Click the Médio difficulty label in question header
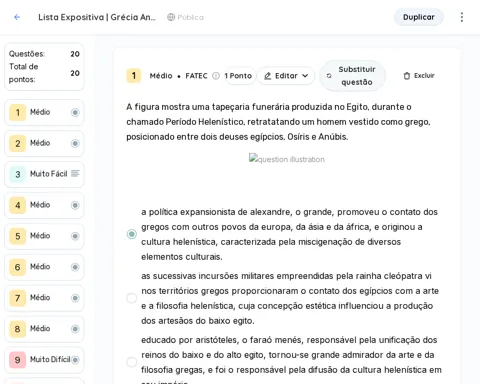Screen dimensions: 480x384 pyautogui.click(x=161, y=76)
